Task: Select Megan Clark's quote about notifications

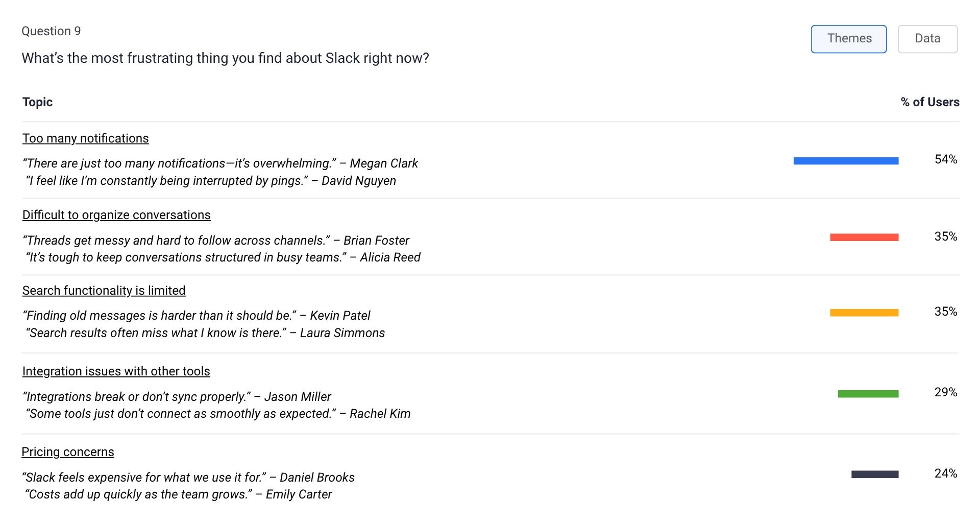Action: click(220, 163)
